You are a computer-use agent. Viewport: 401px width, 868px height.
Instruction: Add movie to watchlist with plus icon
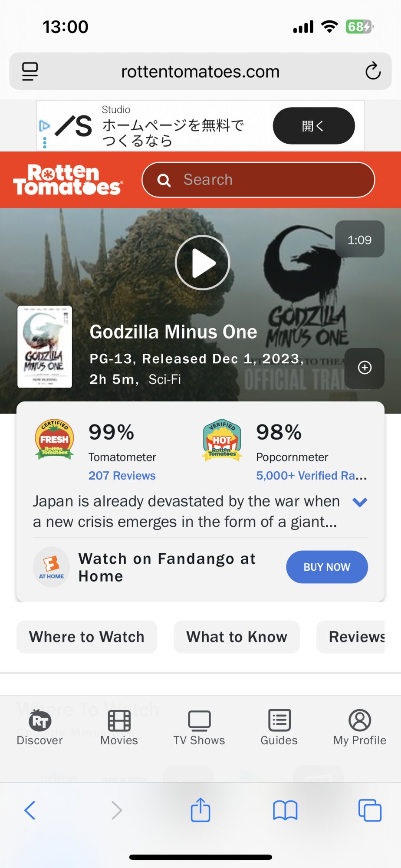(x=365, y=368)
